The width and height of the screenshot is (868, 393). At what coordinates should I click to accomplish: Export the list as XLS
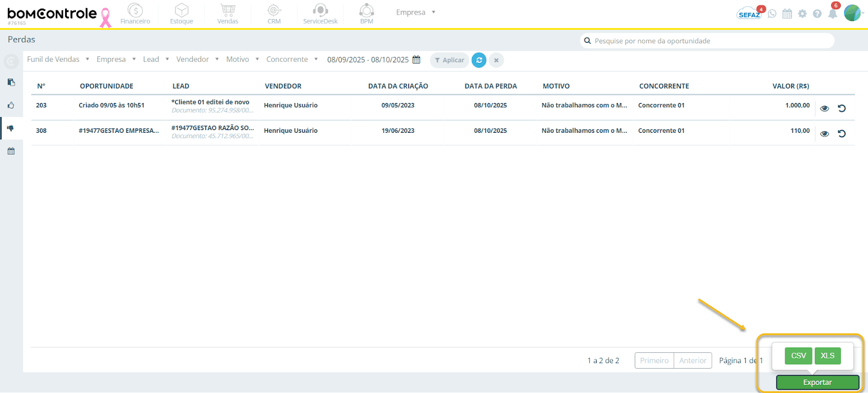click(x=827, y=356)
